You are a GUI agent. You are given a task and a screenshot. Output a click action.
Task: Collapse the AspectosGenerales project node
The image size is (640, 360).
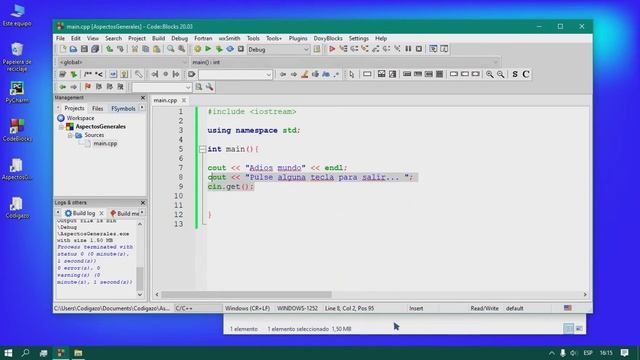pyautogui.click(x=61, y=127)
